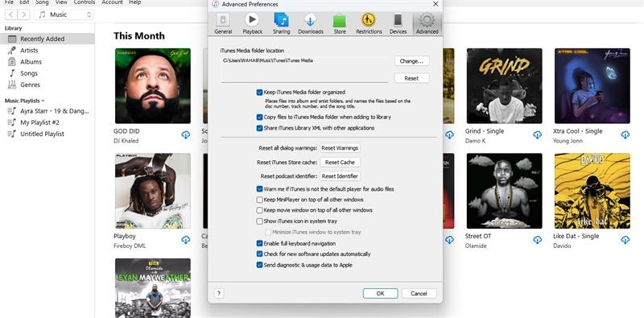Open the Playboy album cover
Screen dimensions: 644x318
(153, 191)
